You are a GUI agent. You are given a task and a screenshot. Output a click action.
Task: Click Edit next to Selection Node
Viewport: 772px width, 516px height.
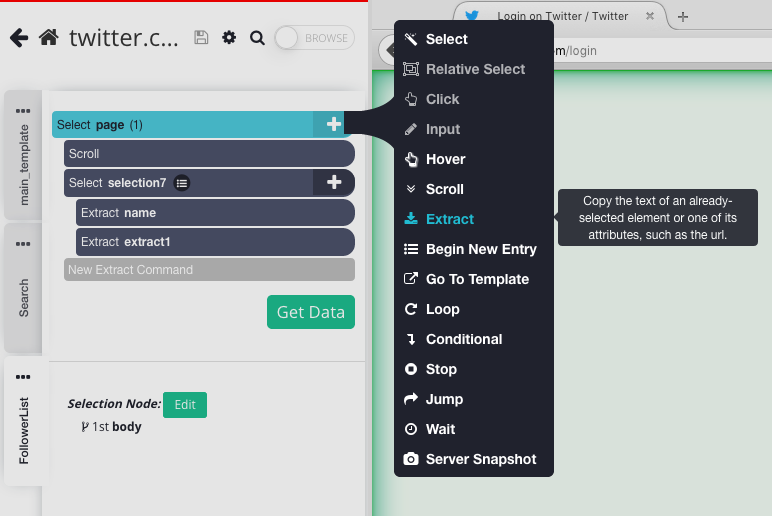coord(185,405)
